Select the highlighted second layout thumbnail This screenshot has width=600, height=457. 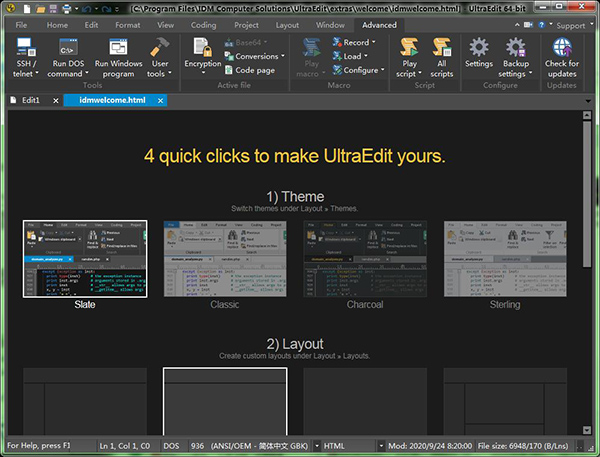[225, 402]
